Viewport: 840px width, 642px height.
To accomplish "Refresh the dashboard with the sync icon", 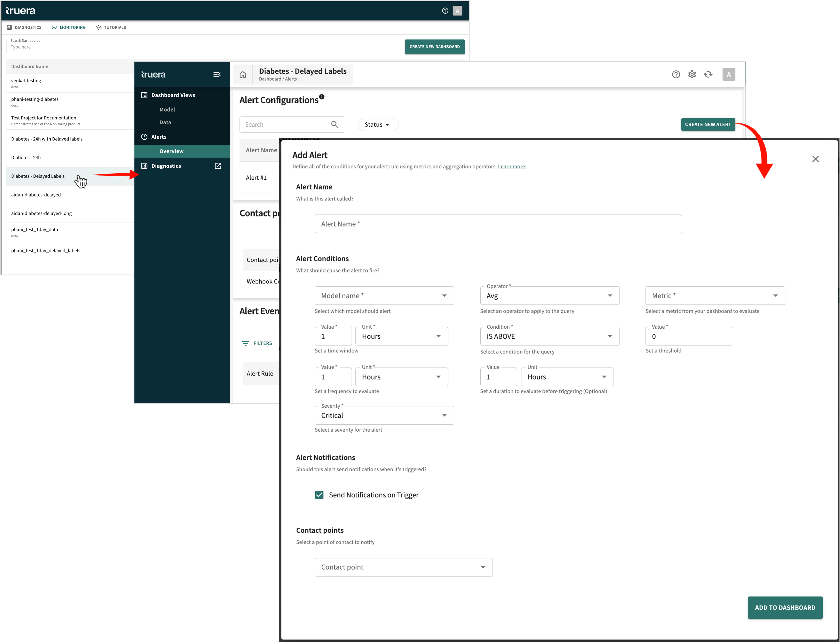I will tap(708, 75).
